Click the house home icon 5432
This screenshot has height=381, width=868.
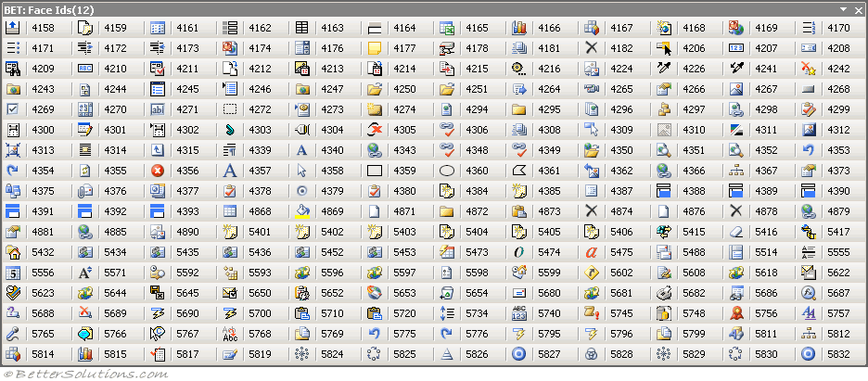pos(12,252)
